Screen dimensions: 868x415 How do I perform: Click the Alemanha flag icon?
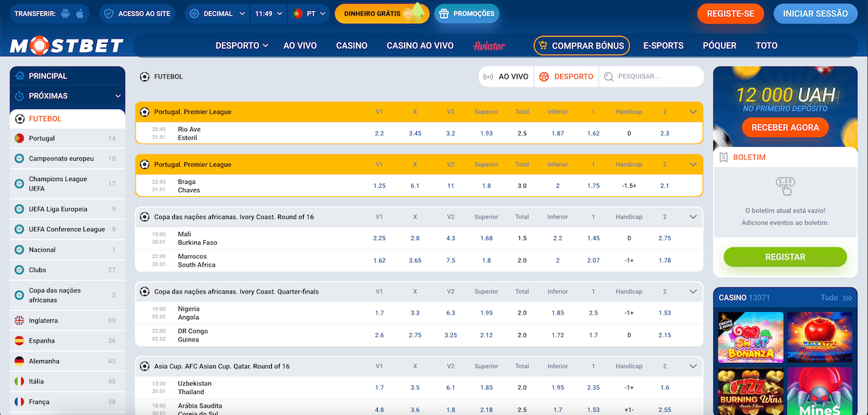(19, 361)
